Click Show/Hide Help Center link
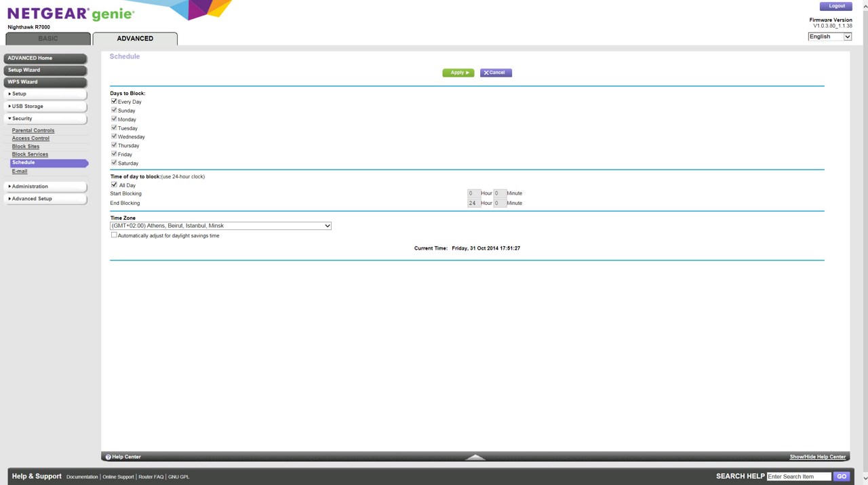This screenshot has width=868, height=485. coord(817,457)
